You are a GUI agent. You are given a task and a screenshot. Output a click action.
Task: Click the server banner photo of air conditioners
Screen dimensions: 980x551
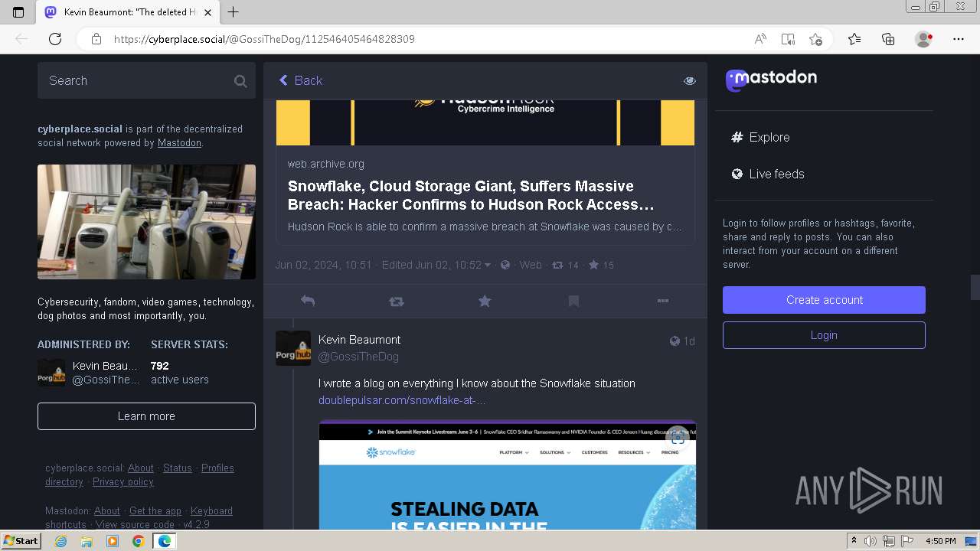point(146,222)
